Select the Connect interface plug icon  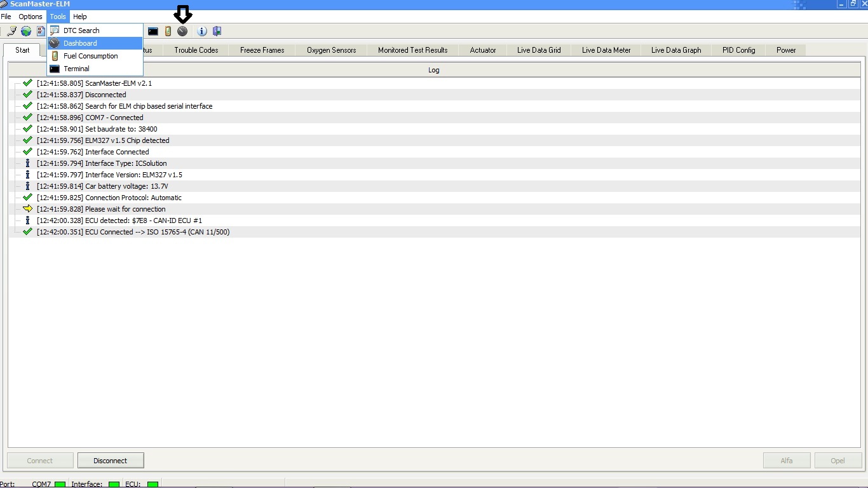point(11,30)
